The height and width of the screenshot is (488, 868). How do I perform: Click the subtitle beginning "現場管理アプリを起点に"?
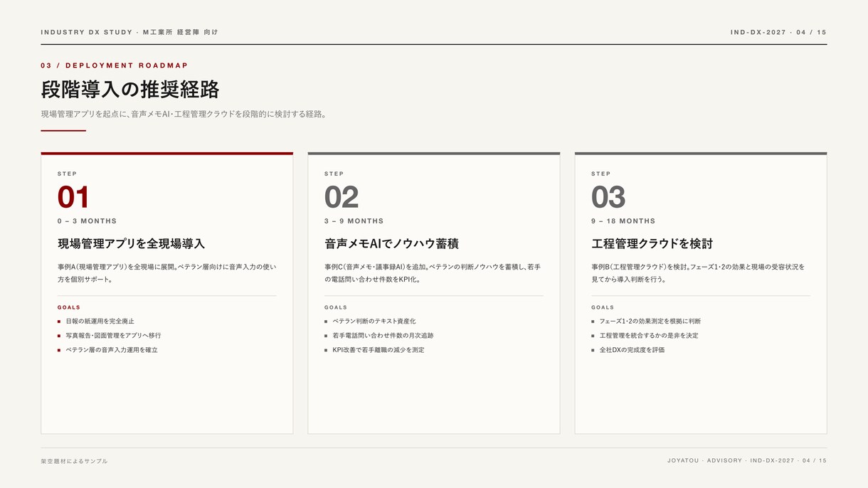click(184, 114)
